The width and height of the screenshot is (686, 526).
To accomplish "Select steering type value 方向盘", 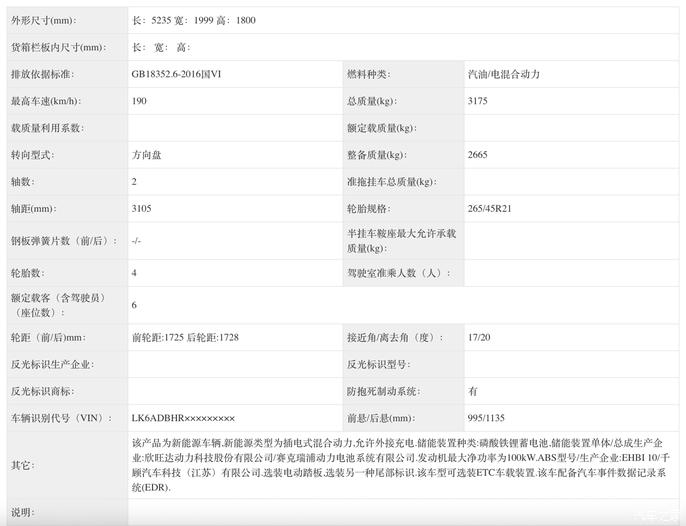I will (147, 155).
